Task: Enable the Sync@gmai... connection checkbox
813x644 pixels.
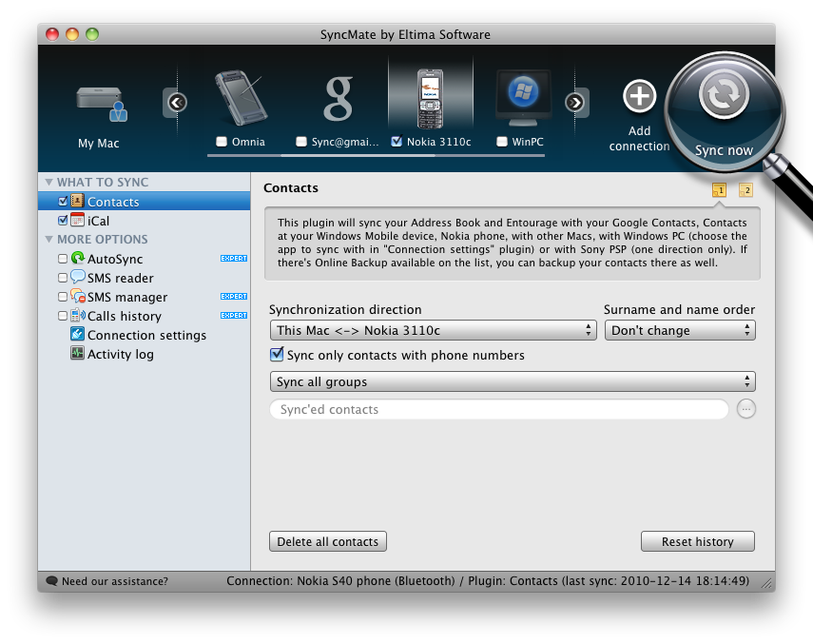Action: [300, 142]
